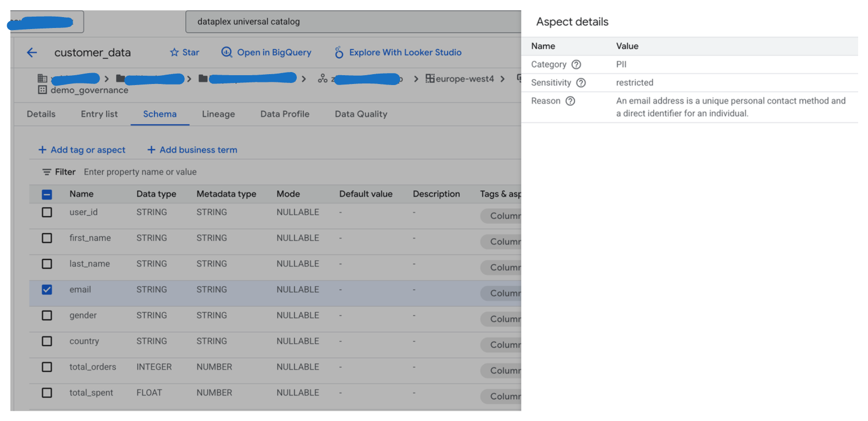Switch to the Lineage tab
The width and height of the screenshot is (868, 421).
pyautogui.click(x=218, y=114)
